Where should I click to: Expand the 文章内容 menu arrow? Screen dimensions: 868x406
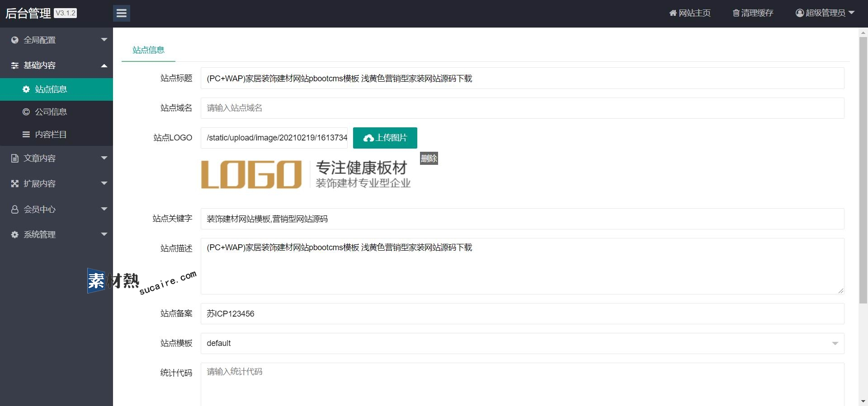pyautogui.click(x=104, y=158)
